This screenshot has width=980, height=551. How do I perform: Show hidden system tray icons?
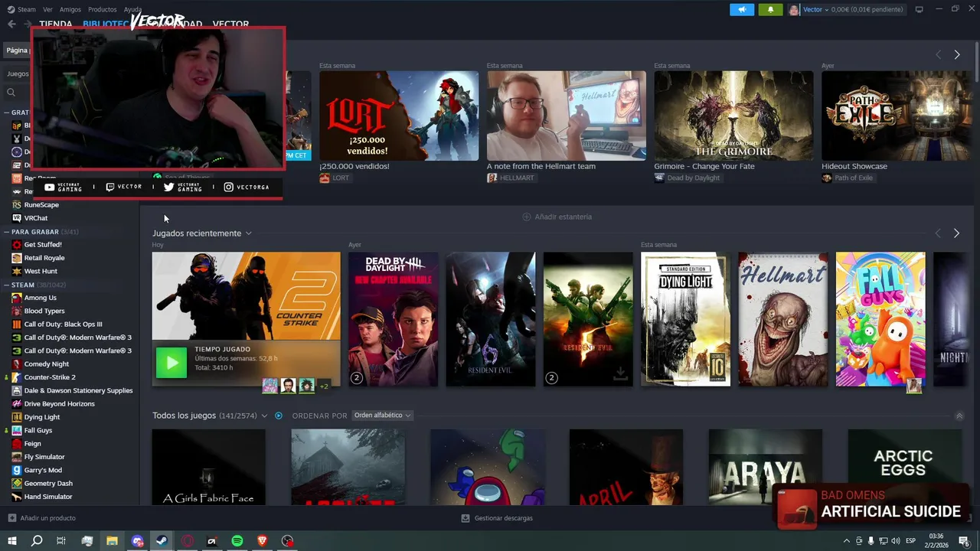tap(846, 541)
